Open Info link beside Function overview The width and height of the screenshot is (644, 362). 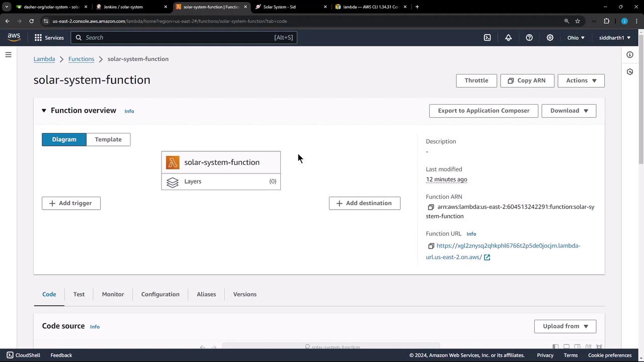pos(129,111)
